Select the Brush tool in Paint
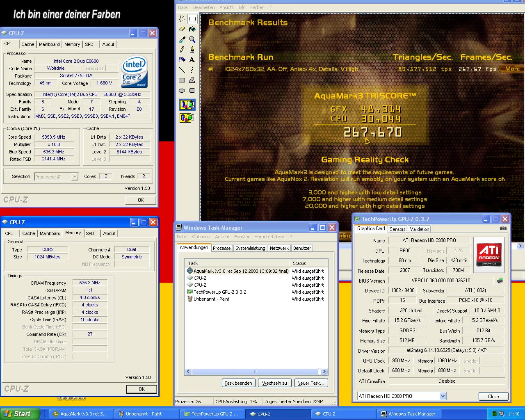This screenshot has height=420, width=525. tap(192, 50)
